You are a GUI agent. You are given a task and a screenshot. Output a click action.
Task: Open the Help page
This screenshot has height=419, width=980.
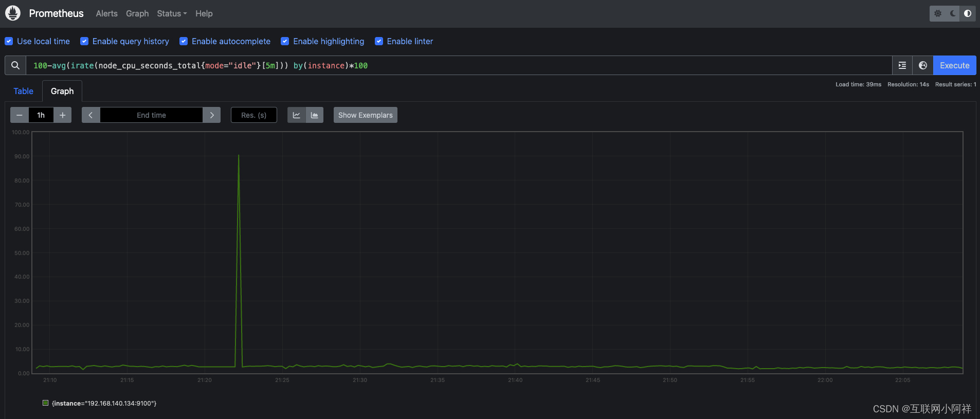pyautogui.click(x=204, y=13)
